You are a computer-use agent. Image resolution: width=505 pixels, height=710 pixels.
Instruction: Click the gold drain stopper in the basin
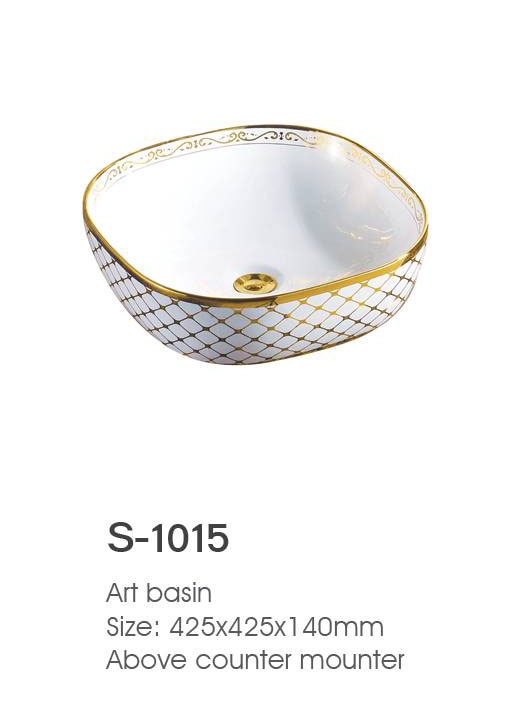[x=253, y=283]
